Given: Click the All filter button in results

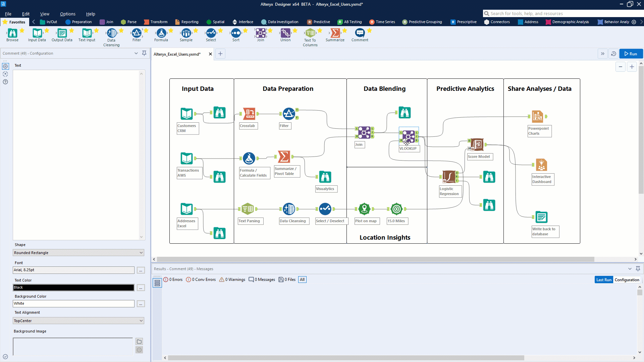Looking at the screenshot, I should [303, 279].
